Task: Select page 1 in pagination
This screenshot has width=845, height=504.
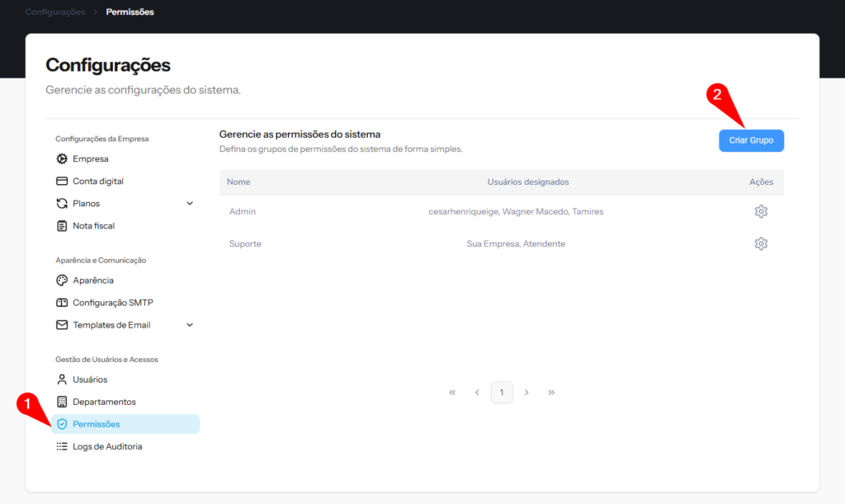Action: coord(502,393)
